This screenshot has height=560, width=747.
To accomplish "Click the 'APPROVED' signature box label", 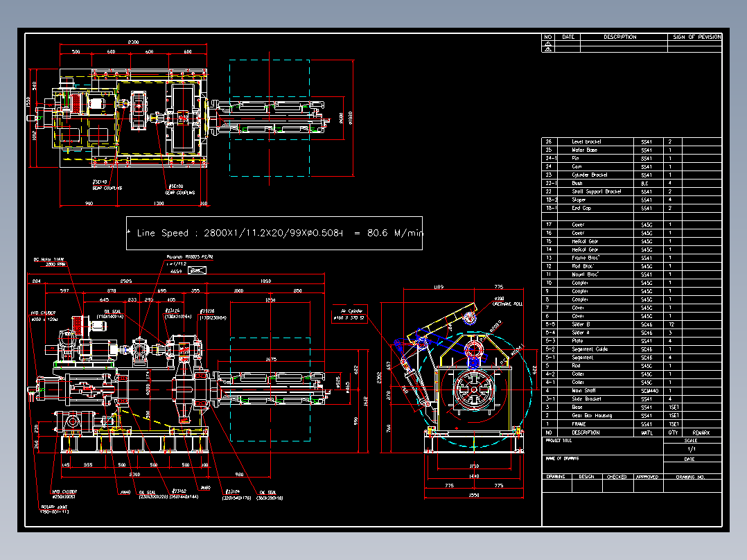I will (x=647, y=477).
